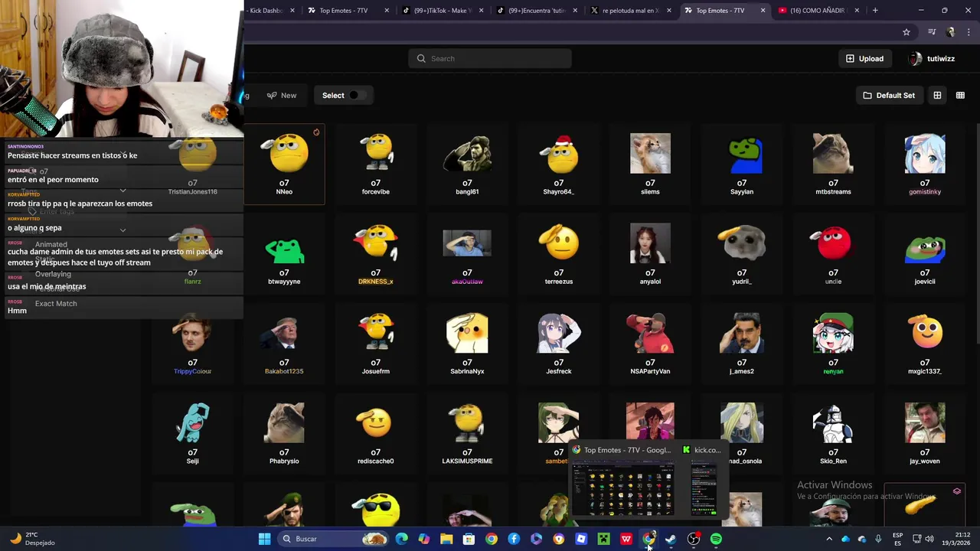980x551 pixels.
Task: Open green frog o7 emote by btwayyyne
Action: pyautogui.click(x=284, y=254)
